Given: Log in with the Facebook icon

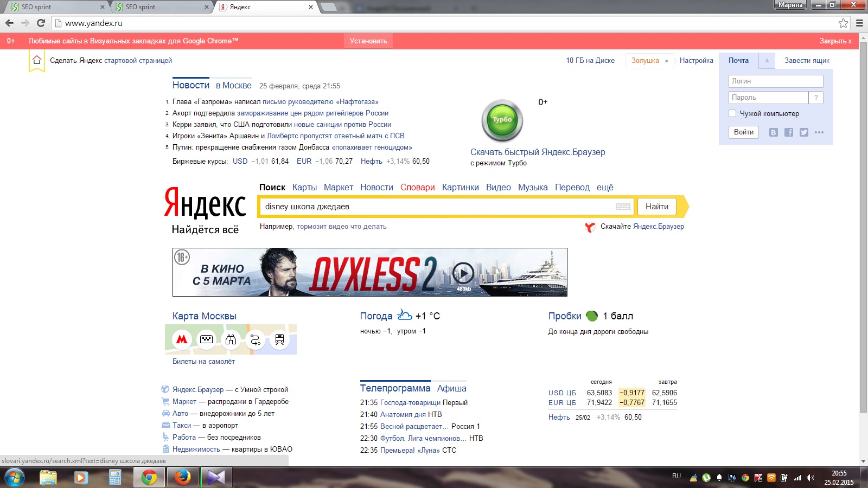Looking at the screenshot, I should (789, 132).
